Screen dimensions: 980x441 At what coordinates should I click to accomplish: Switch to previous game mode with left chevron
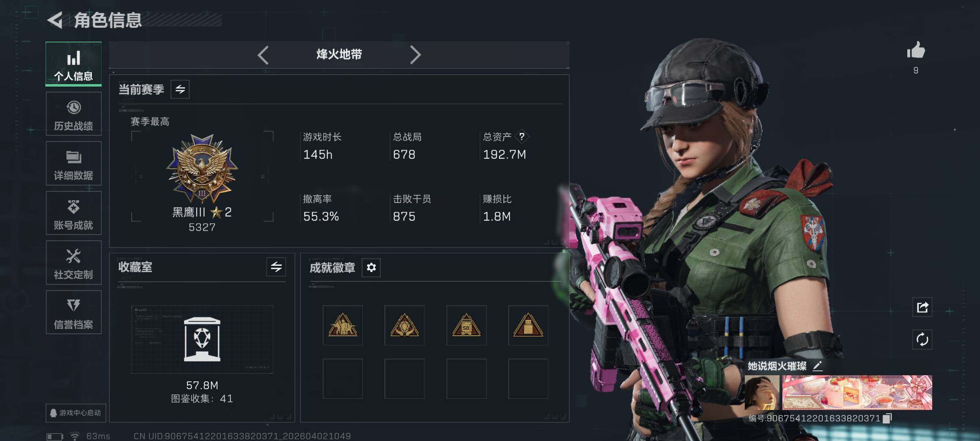pyautogui.click(x=263, y=55)
